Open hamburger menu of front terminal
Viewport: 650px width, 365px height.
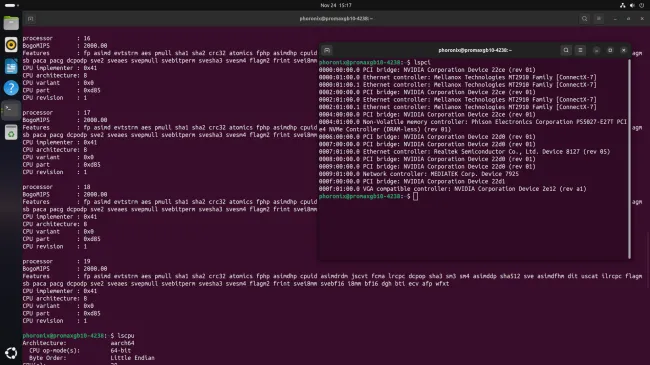click(580, 50)
